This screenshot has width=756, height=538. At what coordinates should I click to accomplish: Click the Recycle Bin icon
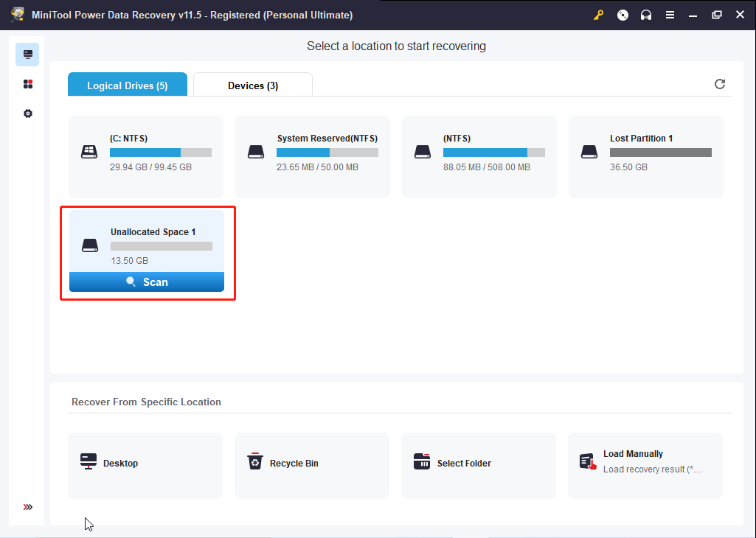pos(255,461)
